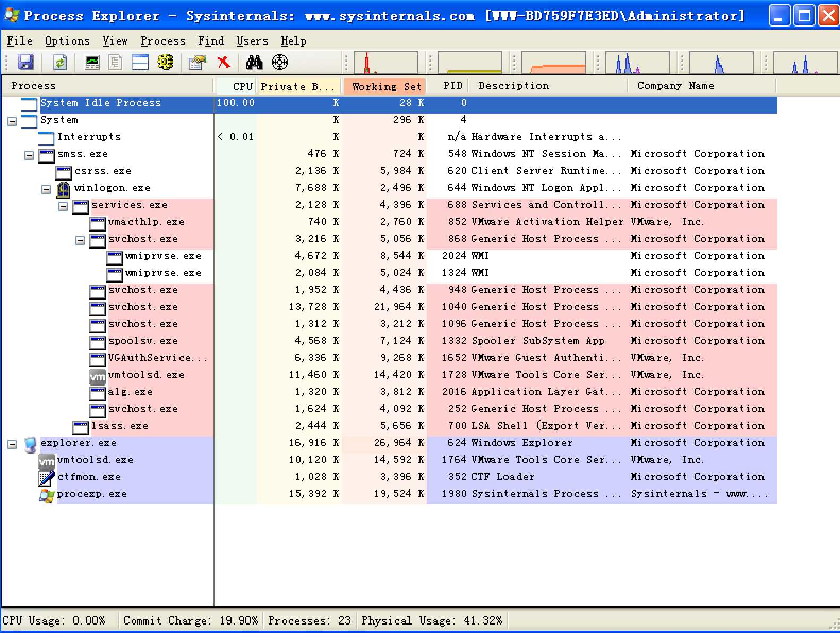
Task: Click the explorer.exe computer icon
Action: tap(30, 444)
